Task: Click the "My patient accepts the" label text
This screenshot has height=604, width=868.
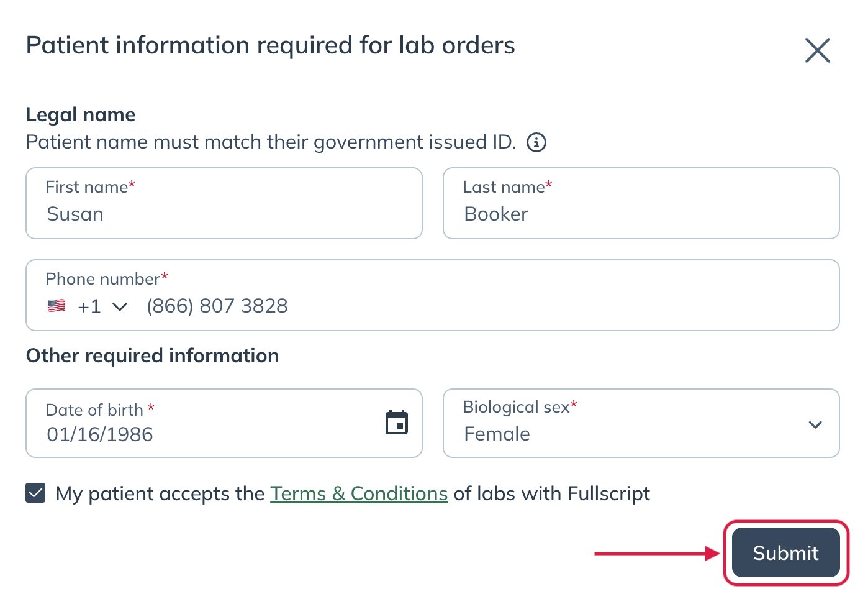Action: point(160,493)
